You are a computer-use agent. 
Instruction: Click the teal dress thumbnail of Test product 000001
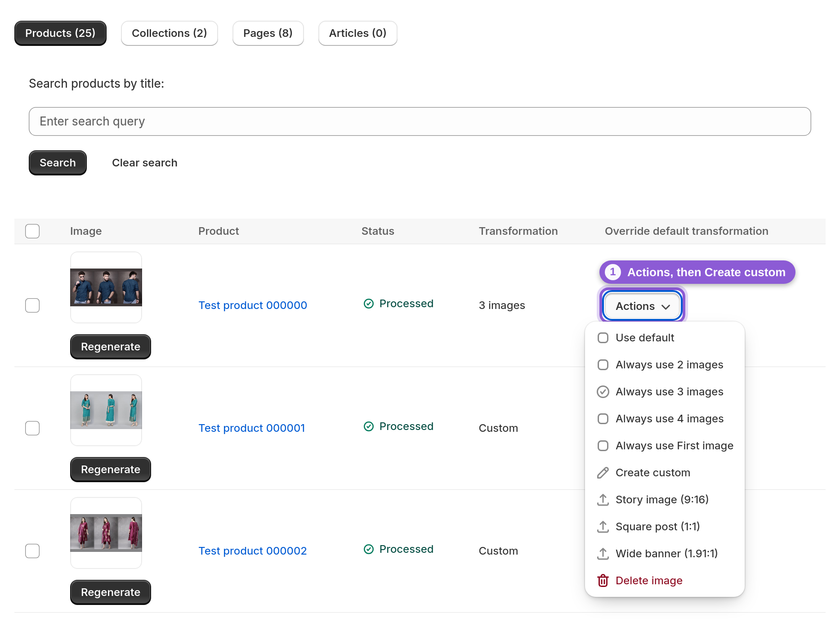pos(106,410)
